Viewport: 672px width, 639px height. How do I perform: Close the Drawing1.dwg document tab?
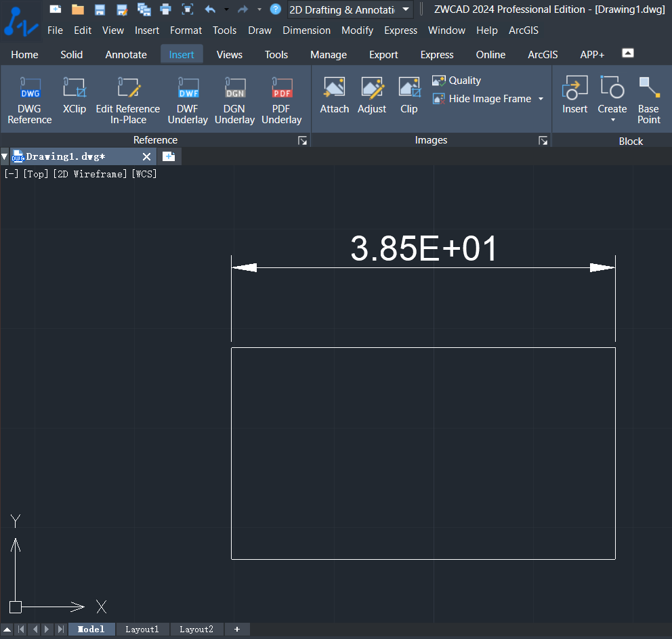click(x=146, y=157)
